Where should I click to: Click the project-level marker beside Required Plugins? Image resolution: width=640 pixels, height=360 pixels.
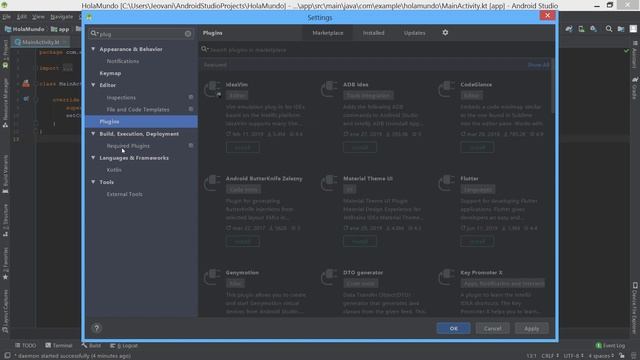coord(191,145)
